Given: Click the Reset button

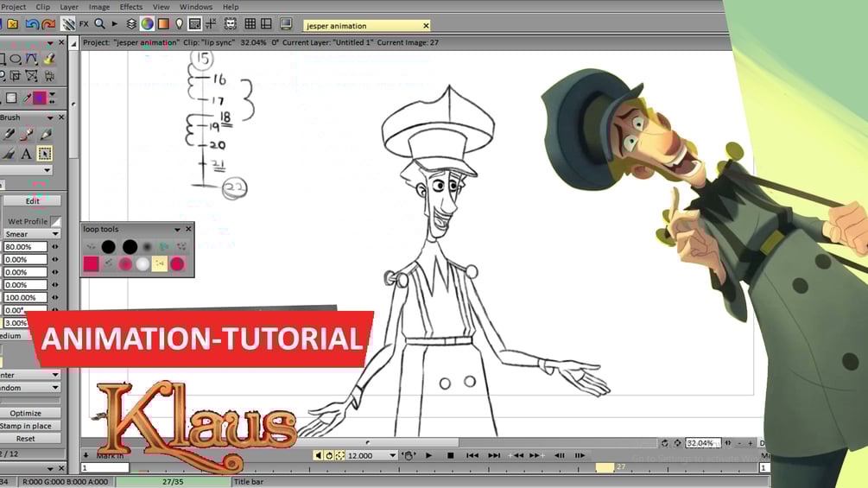Looking at the screenshot, I should pyautogui.click(x=30, y=439).
